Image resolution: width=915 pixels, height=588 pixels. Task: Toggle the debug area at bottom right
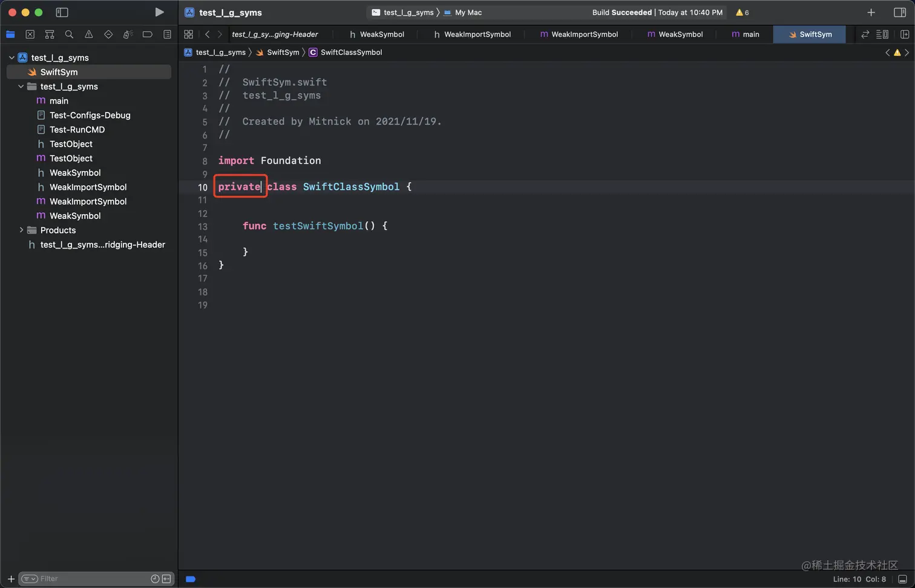[902, 579]
